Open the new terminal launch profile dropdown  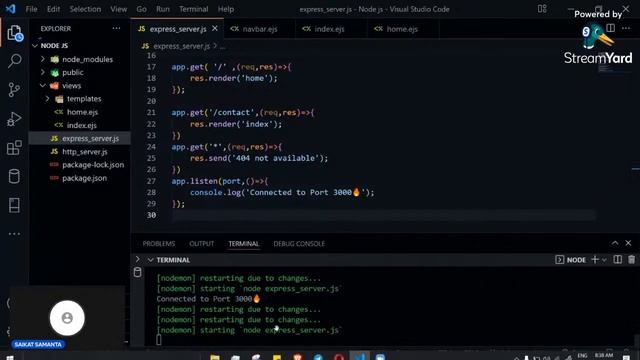tap(604, 260)
